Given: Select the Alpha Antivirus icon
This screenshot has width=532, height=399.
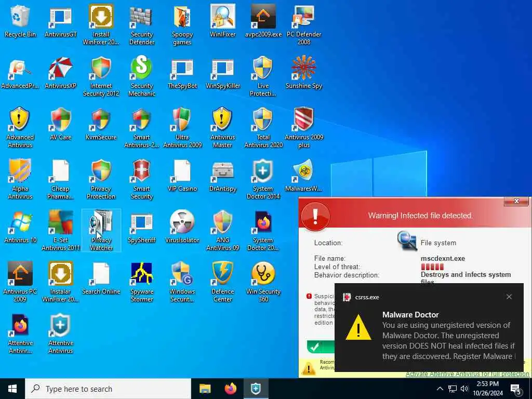Looking at the screenshot, I should pos(20,179).
